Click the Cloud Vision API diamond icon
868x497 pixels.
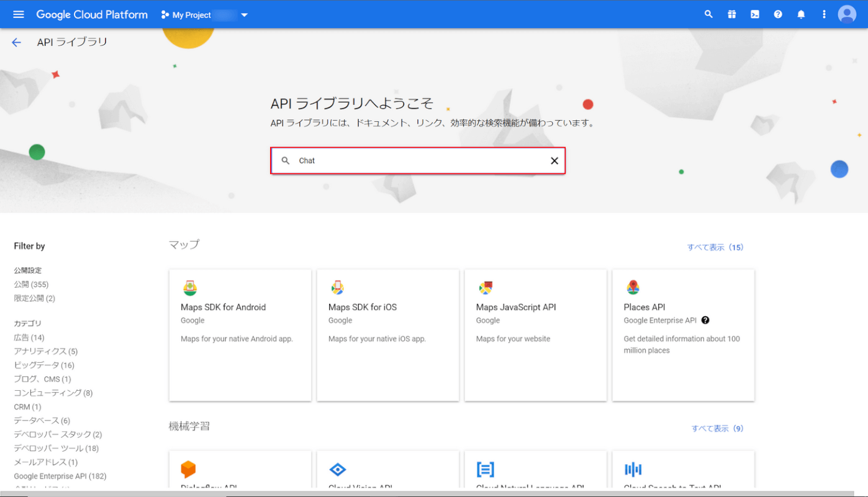(x=337, y=469)
